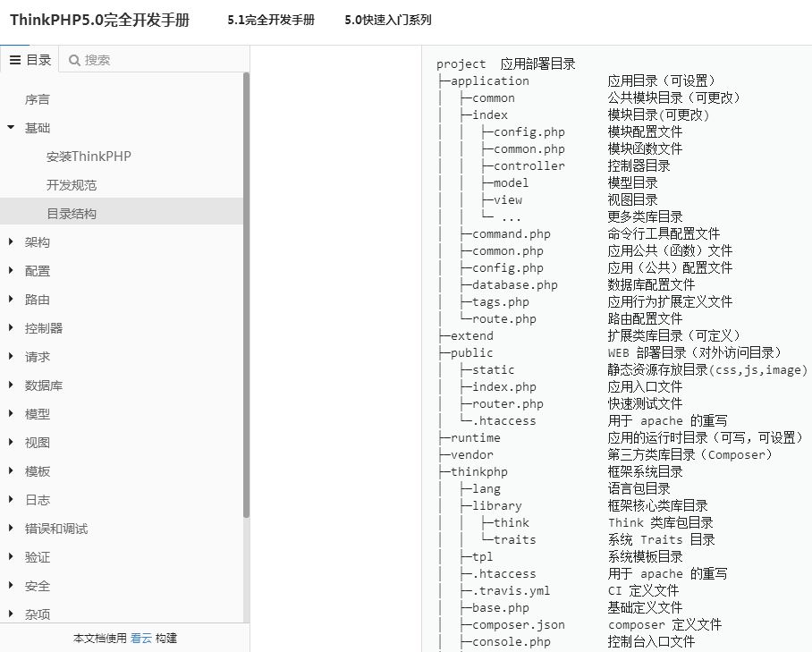Expand the 验证 section arrow
The width and height of the screenshot is (812, 652).
(x=11, y=556)
